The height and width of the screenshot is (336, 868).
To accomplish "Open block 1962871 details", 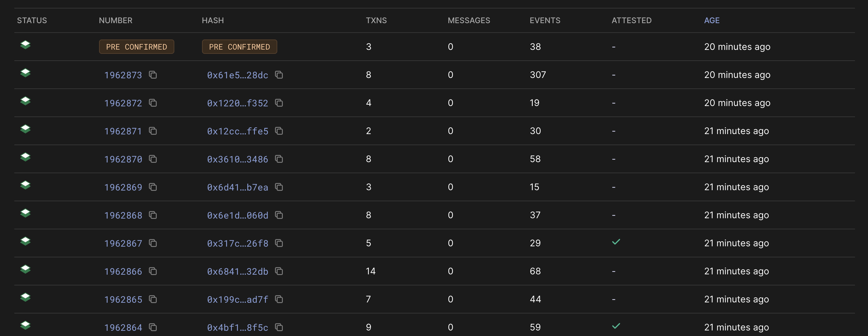I will click(x=123, y=131).
